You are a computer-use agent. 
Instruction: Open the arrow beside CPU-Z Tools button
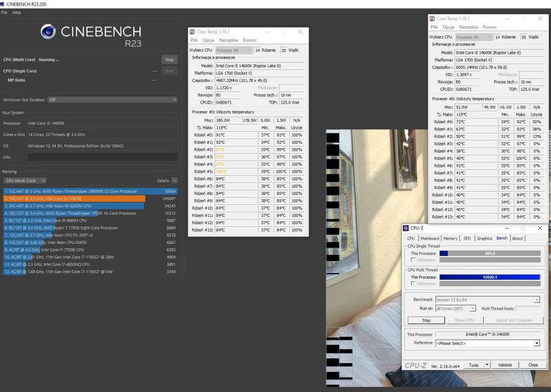[487, 365]
